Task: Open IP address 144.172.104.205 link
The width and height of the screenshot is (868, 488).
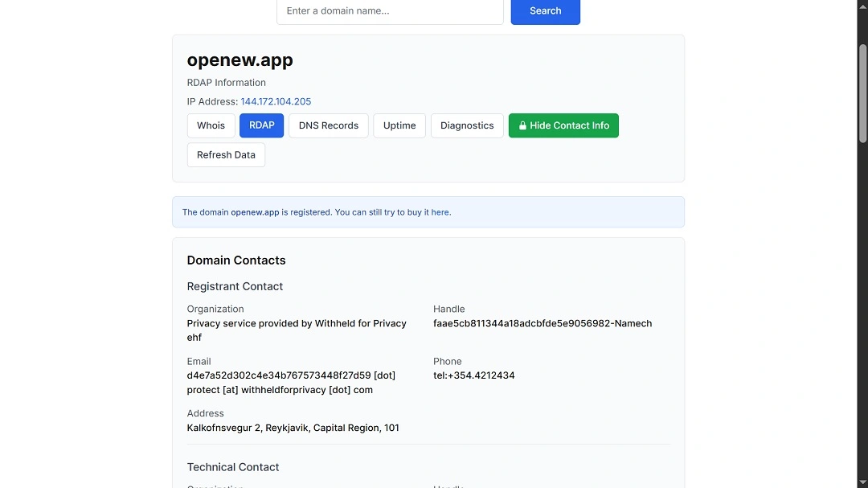Action: [276, 101]
